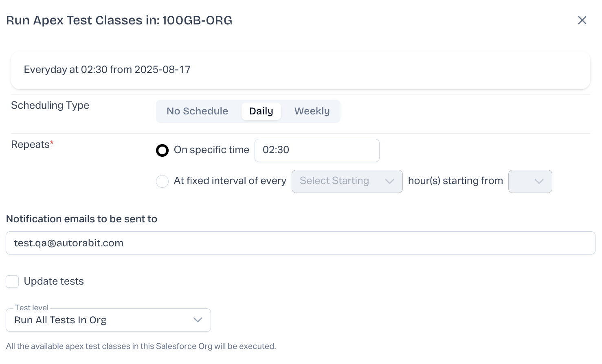Switch scheduling type to Weekly
Image resolution: width=602 pixels, height=364 pixels.
(312, 111)
